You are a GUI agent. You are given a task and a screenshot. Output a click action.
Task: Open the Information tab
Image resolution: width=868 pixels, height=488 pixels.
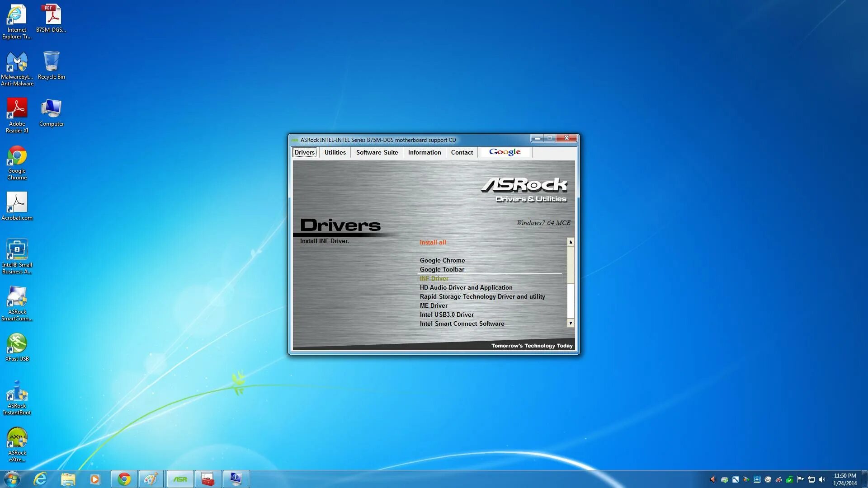(x=425, y=152)
